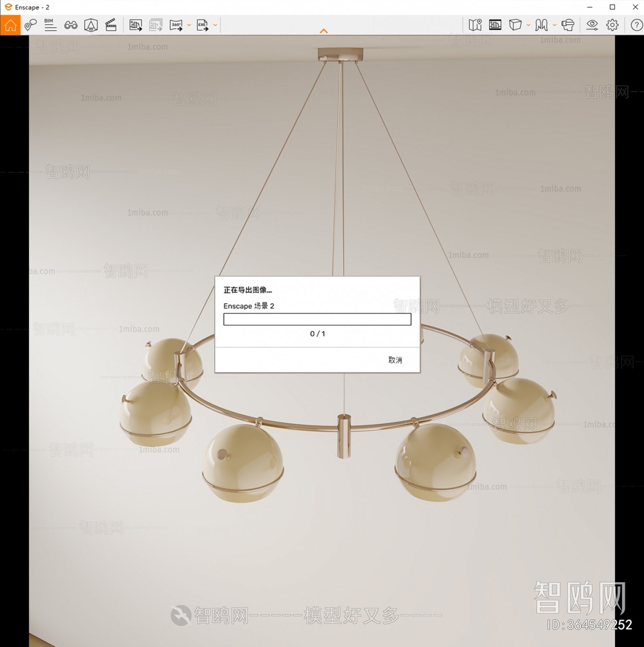Click the 取消 cancel button
The image size is (644, 647).
coord(395,360)
